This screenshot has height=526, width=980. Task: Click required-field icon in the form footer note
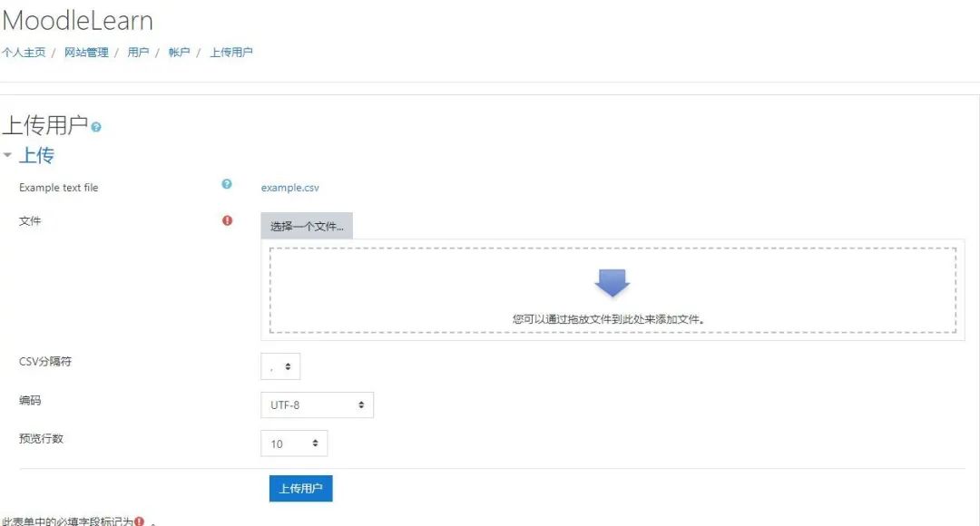[x=139, y=521]
